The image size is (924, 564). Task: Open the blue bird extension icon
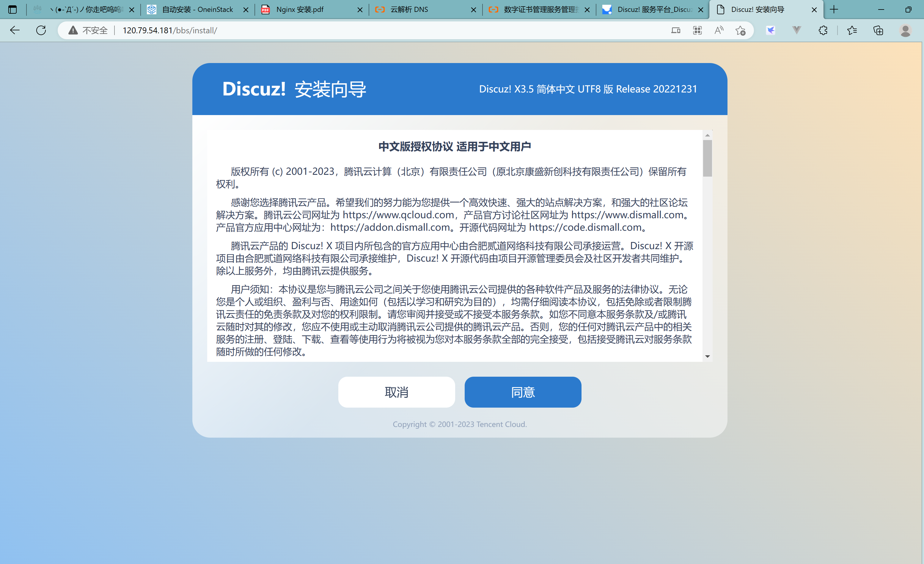tap(771, 30)
